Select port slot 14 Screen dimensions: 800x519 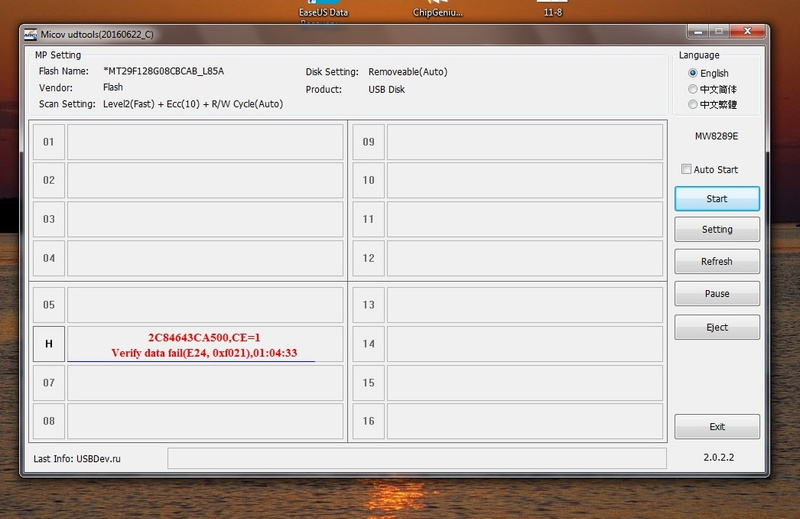coord(368,344)
